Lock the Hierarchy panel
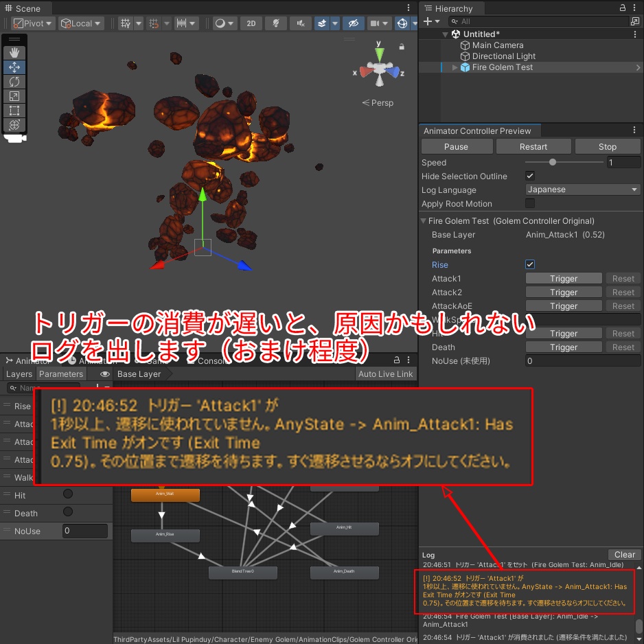Image resolution: width=644 pixels, height=644 pixels. [623, 8]
